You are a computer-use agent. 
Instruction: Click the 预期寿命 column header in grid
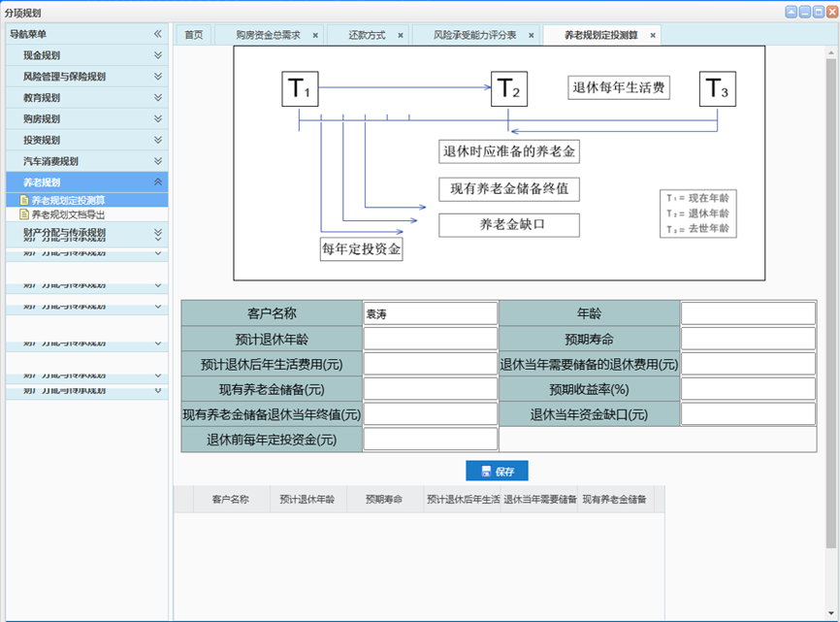tap(384, 500)
